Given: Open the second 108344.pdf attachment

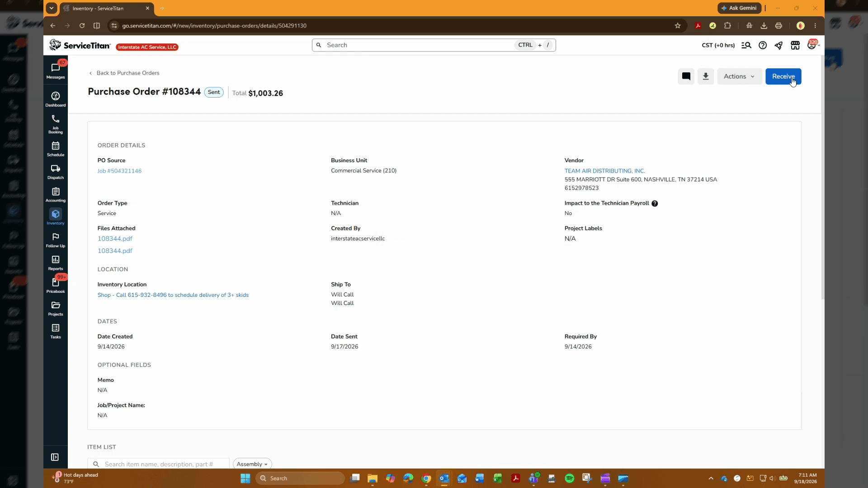Looking at the screenshot, I should point(115,251).
